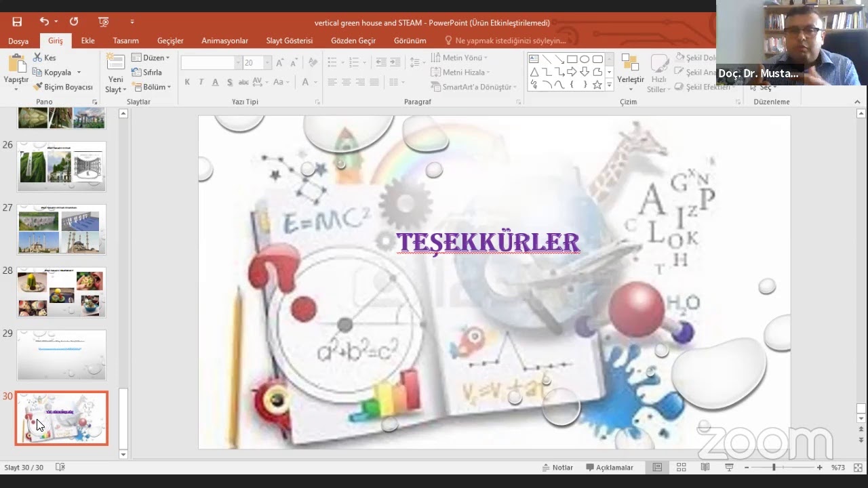Toggle bold K formatting

pos(186,82)
